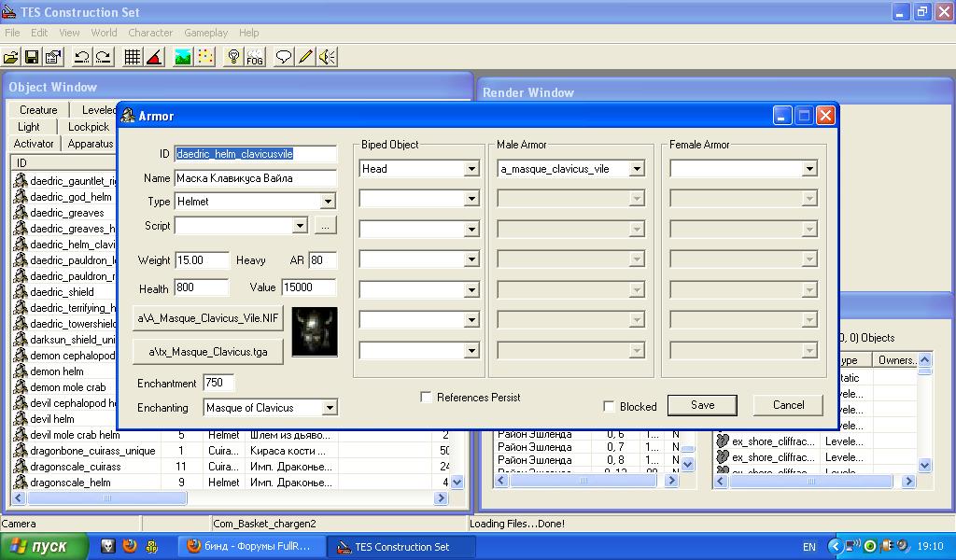Click the Enchantment field showing 750
This screenshot has width=956, height=560.
pos(218,383)
